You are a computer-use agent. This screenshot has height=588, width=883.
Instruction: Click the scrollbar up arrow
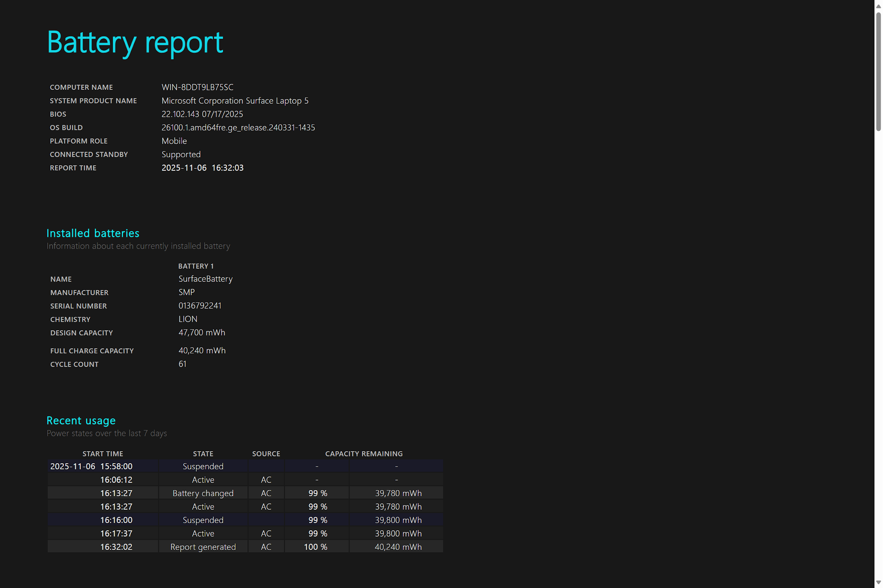878,6
